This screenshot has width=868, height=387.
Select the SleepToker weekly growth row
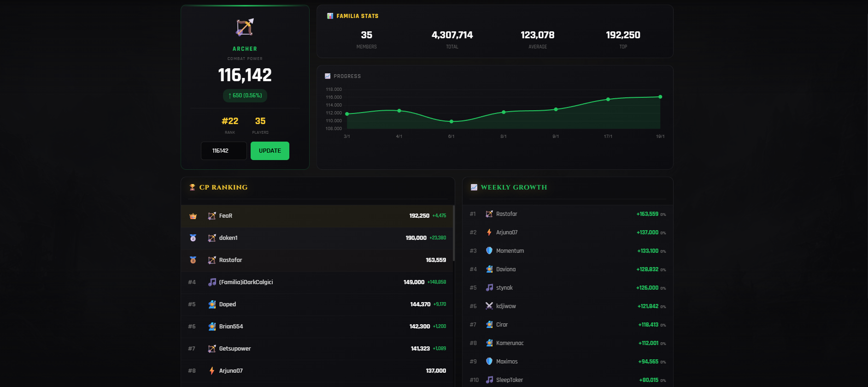click(567, 380)
